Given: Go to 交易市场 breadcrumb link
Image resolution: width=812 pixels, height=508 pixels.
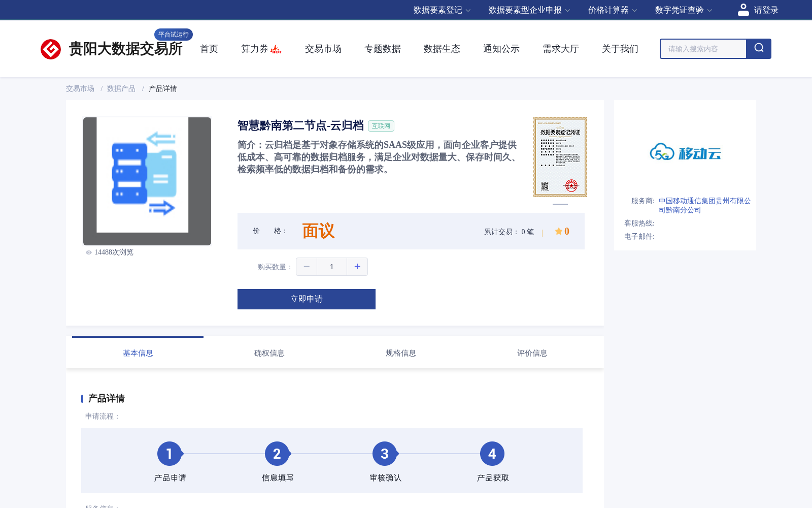Looking at the screenshot, I should [80, 88].
